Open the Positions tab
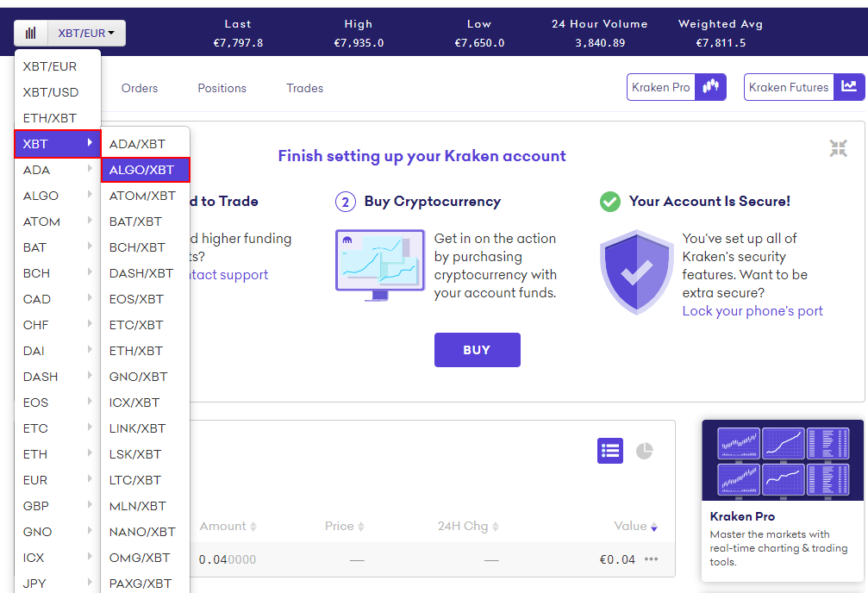868x593 pixels. click(222, 88)
